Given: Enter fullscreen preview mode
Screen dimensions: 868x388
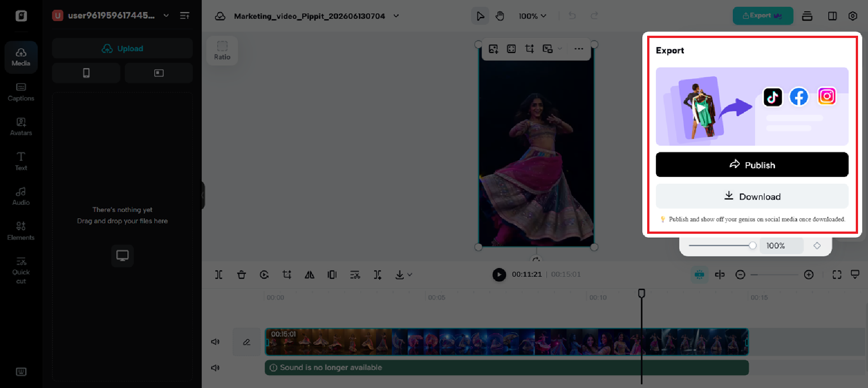Looking at the screenshot, I should point(837,274).
